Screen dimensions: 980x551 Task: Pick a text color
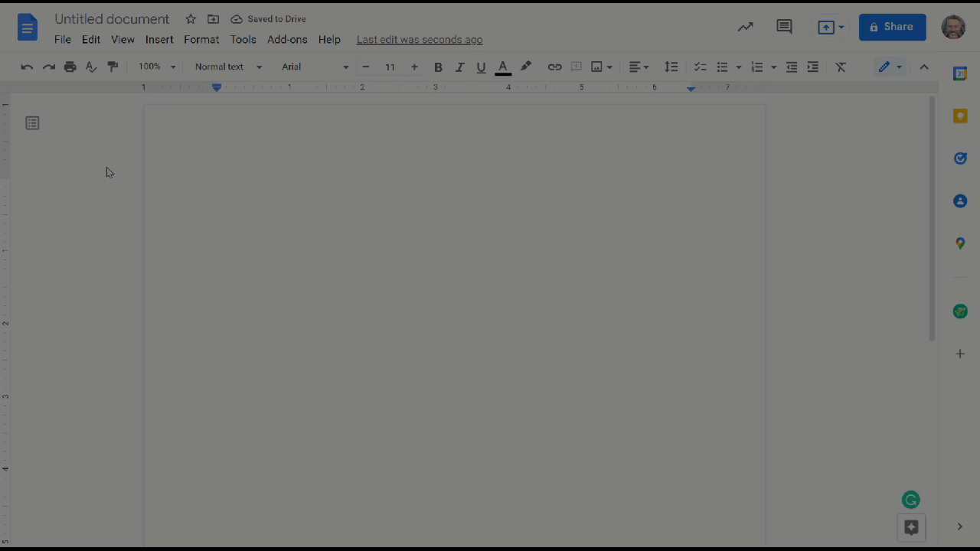click(x=503, y=67)
